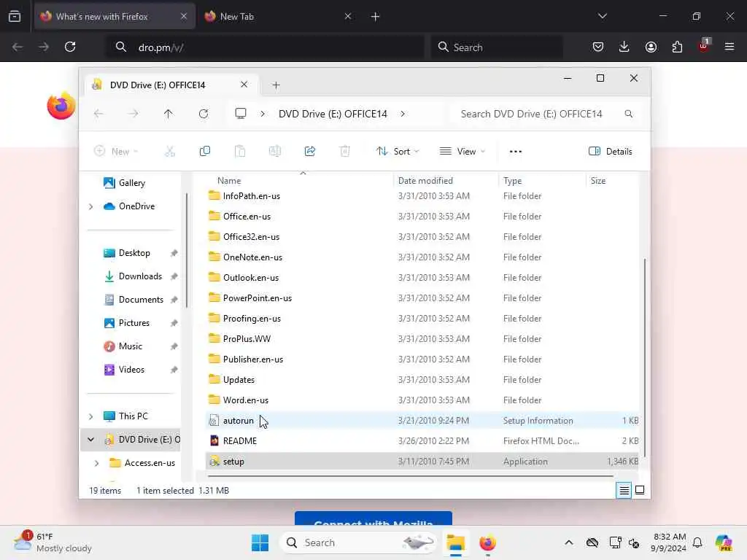Refresh the Explorer folder view
Image resolution: width=747 pixels, height=560 pixels.
204,114
